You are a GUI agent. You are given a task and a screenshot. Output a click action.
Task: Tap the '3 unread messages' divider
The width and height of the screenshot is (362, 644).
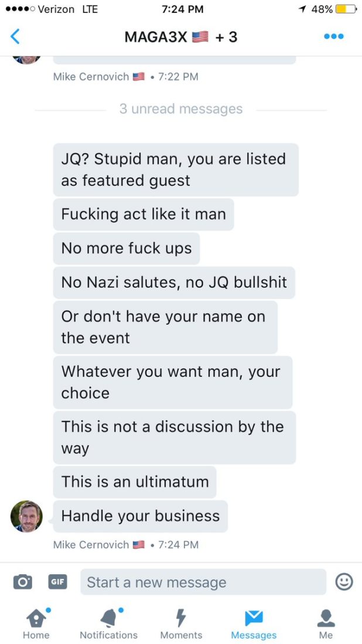click(181, 109)
